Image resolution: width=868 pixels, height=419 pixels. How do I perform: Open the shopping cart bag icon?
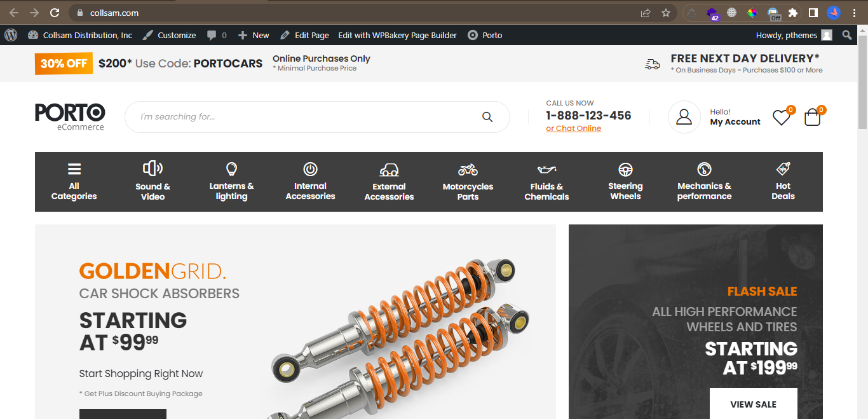point(813,118)
